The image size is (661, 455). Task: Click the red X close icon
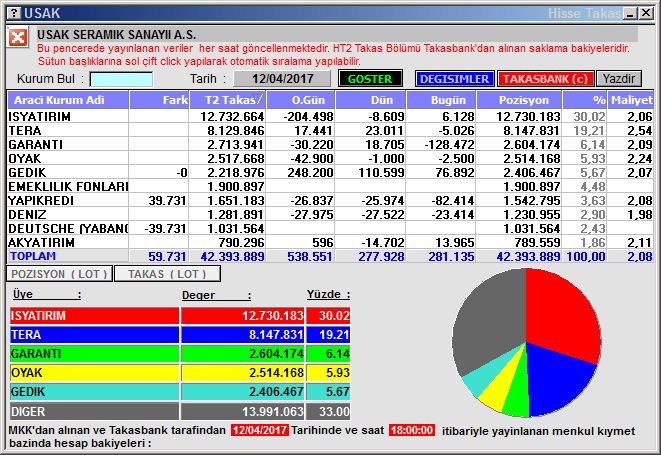click(18, 38)
